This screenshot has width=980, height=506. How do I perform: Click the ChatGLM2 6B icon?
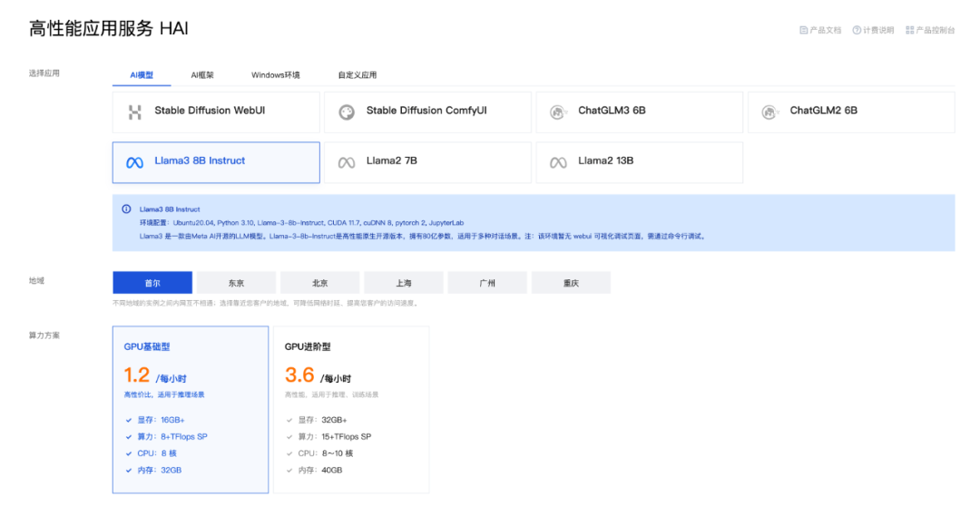tap(770, 112)
